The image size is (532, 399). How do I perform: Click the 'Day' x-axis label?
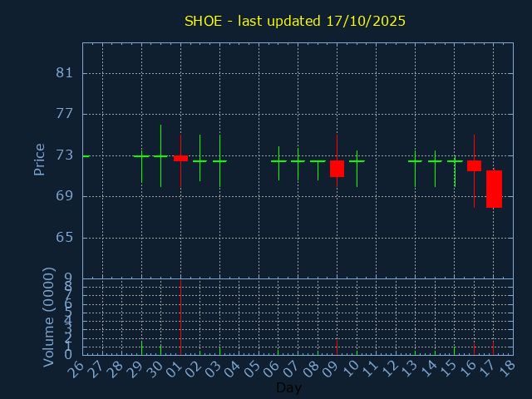[x=288, y=387]
